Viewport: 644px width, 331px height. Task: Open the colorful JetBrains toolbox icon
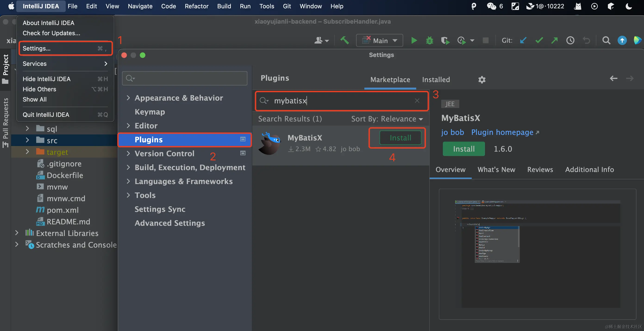(x=638, y=40)
